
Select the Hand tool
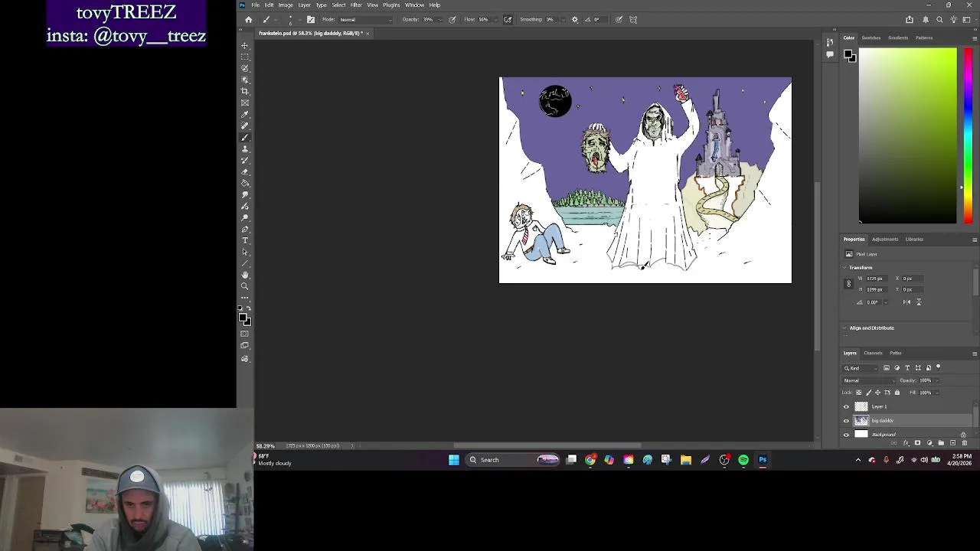[245, 275]
